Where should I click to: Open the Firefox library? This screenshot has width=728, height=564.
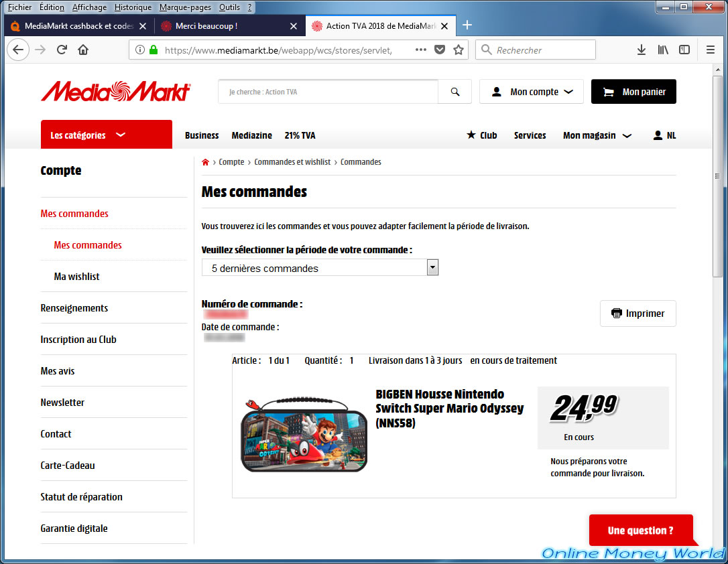663,50
